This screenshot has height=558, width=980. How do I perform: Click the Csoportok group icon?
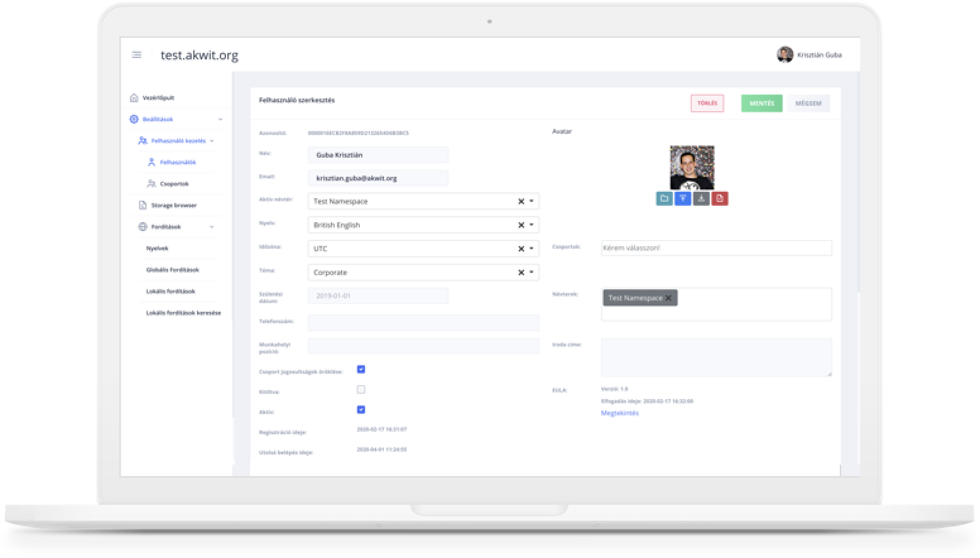(152, 184)
